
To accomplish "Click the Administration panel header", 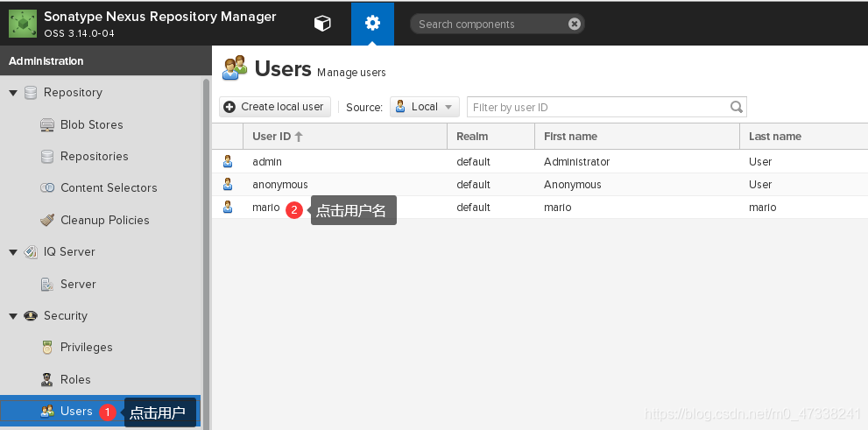I will coord(106,61).
